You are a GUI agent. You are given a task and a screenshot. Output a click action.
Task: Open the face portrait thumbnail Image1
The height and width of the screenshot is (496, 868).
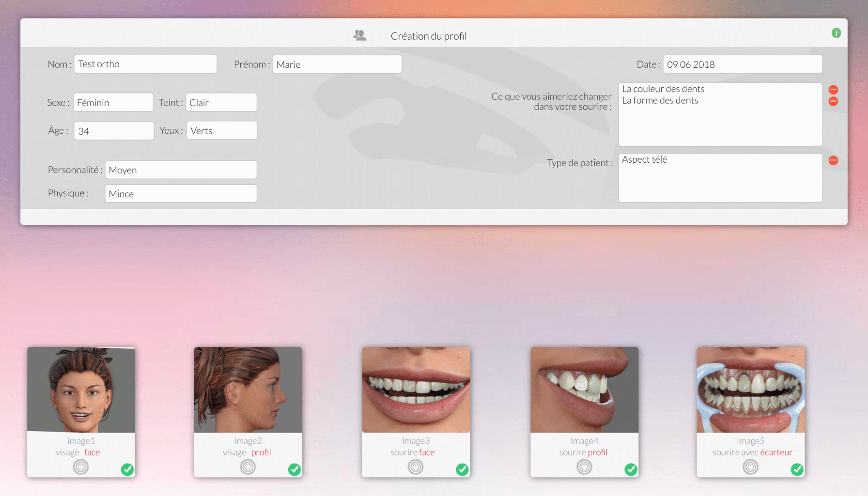[x=81, y=389]
